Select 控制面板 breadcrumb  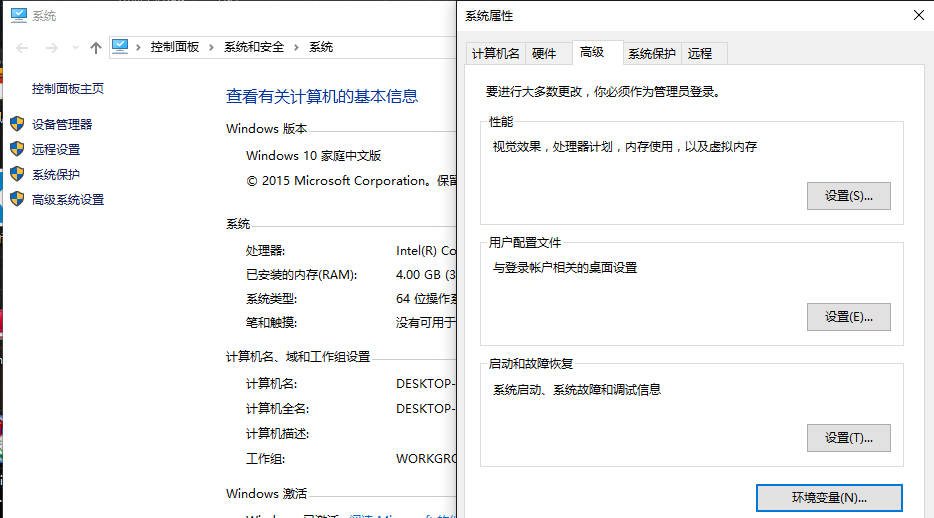(175, 47)
